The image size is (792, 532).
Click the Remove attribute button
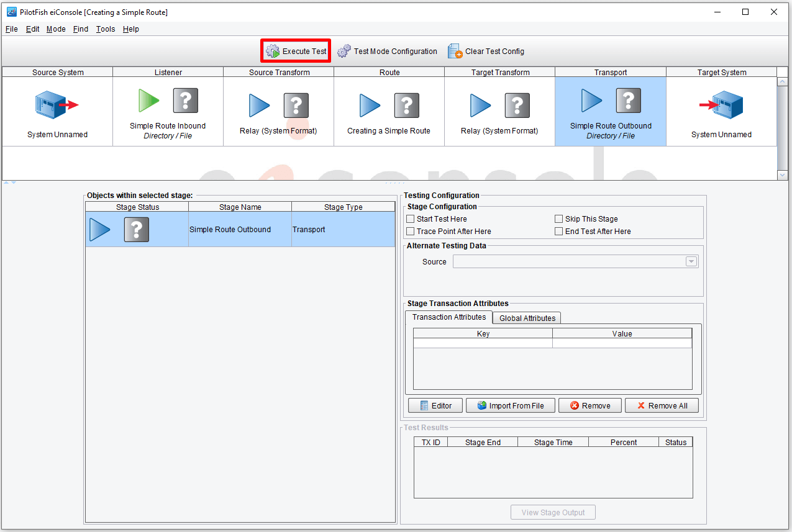click(x=590, y=405)
